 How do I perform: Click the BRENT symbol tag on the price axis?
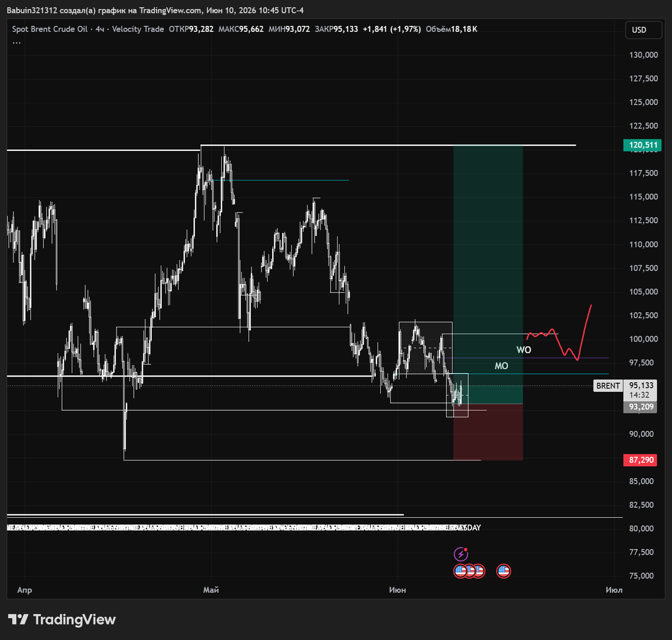(608, 386)
